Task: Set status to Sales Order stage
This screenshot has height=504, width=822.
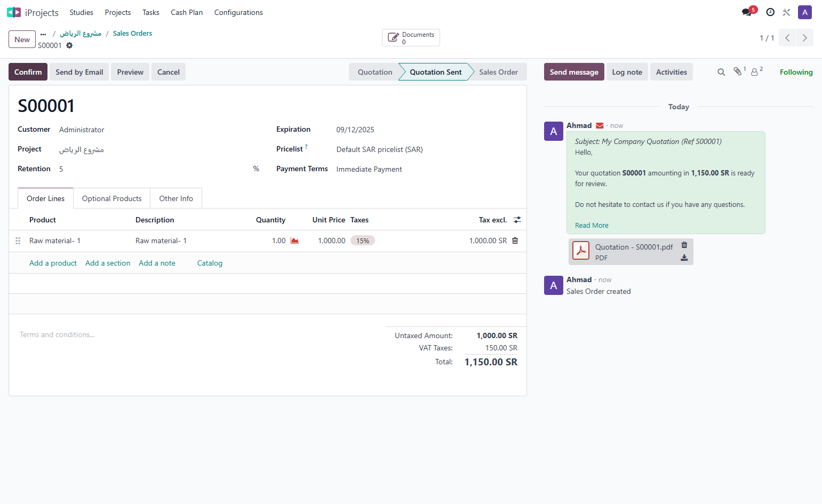Action: 498,72
